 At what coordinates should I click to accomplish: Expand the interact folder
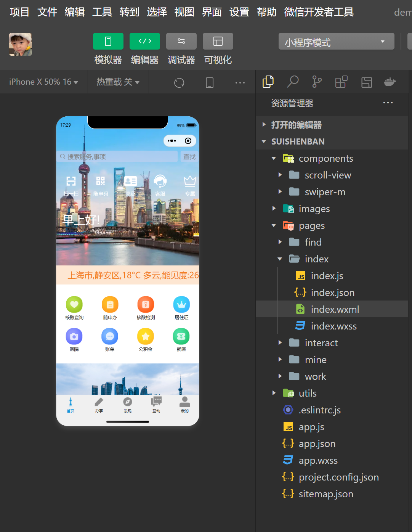coord(332,343)
